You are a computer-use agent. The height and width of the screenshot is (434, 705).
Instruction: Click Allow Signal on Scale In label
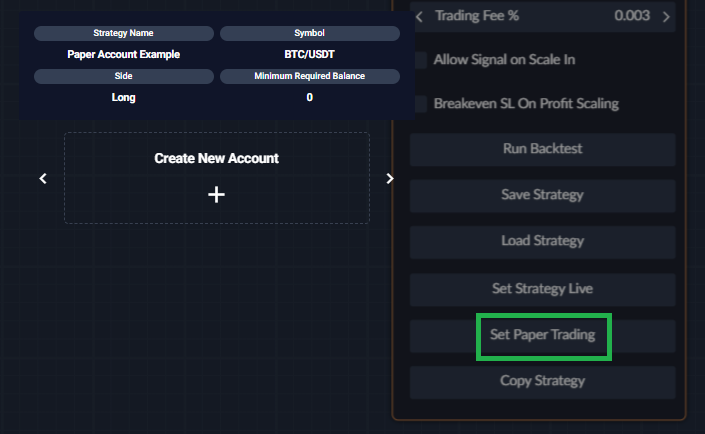point(504,60)
